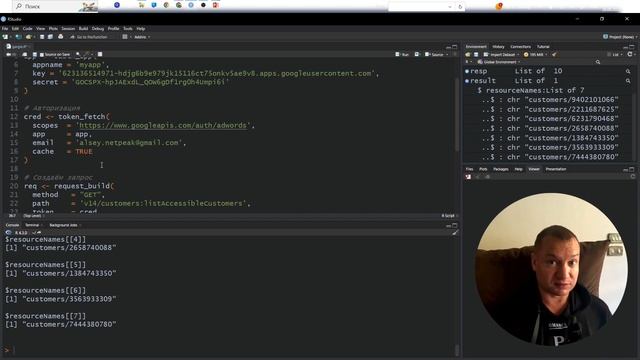This screenshot has height=360, width=640.
Task: Clear the console with the broom icon
Action: point(455,233)
